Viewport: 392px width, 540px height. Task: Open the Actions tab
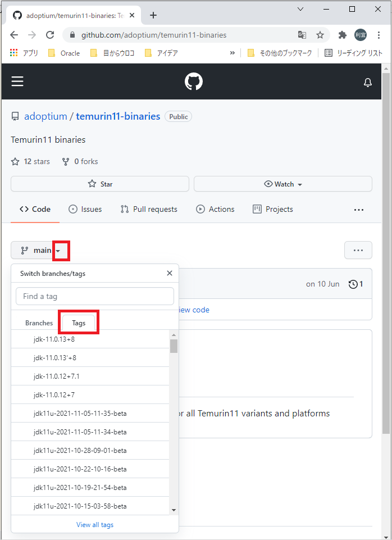point(215,210)
